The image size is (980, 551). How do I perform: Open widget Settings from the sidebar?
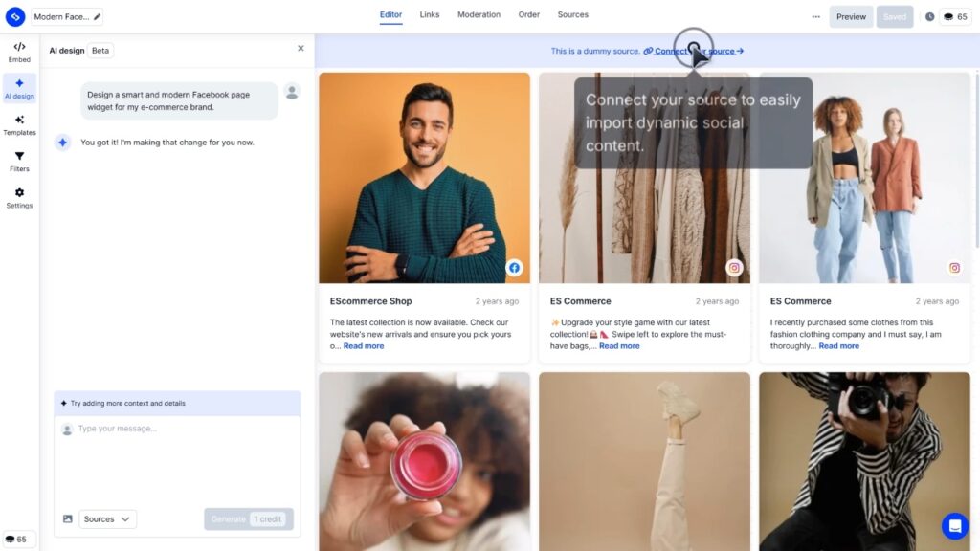(19, 198)
